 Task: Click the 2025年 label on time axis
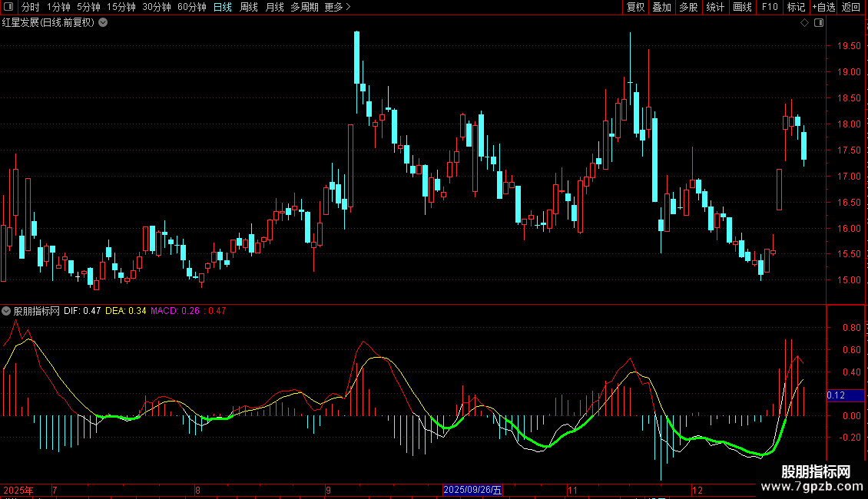point(18,490)
